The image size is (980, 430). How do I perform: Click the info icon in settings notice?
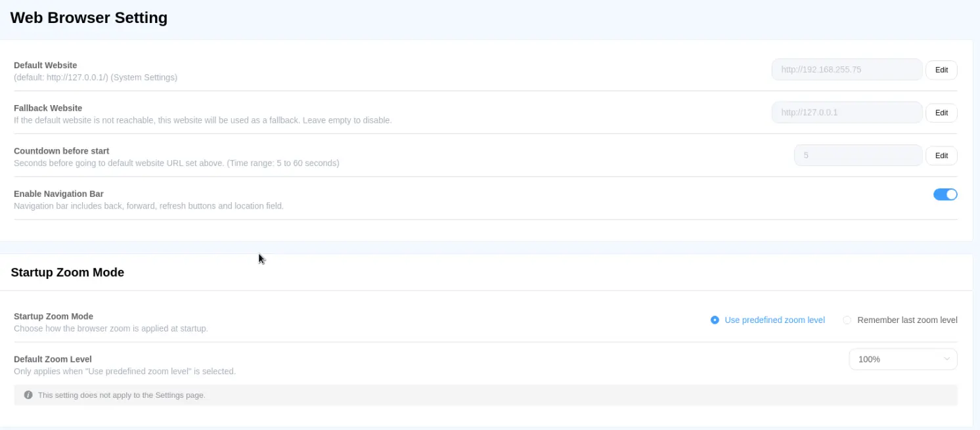click(28, 395)
